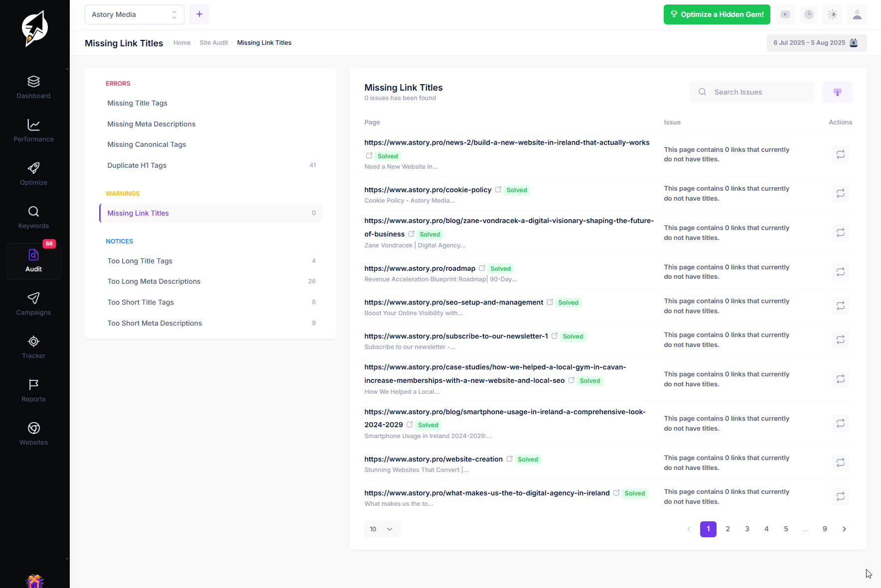Open the cookie-policy page URL

pos(428,190)
